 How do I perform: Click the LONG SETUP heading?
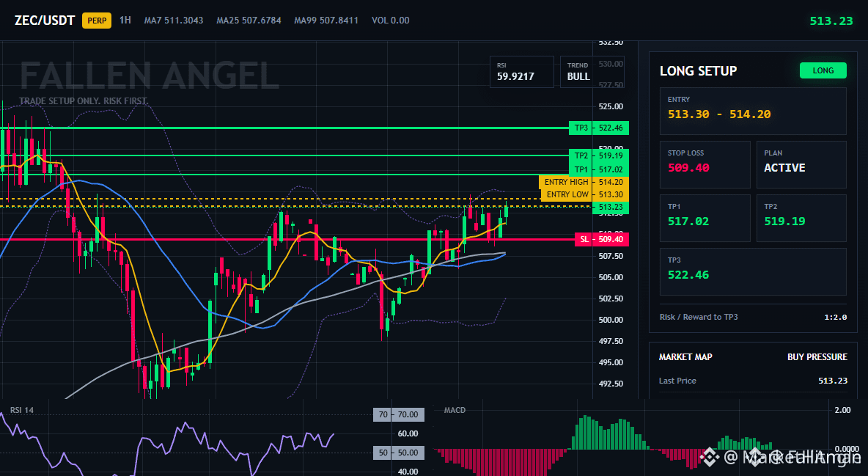(x=698, y=71)
